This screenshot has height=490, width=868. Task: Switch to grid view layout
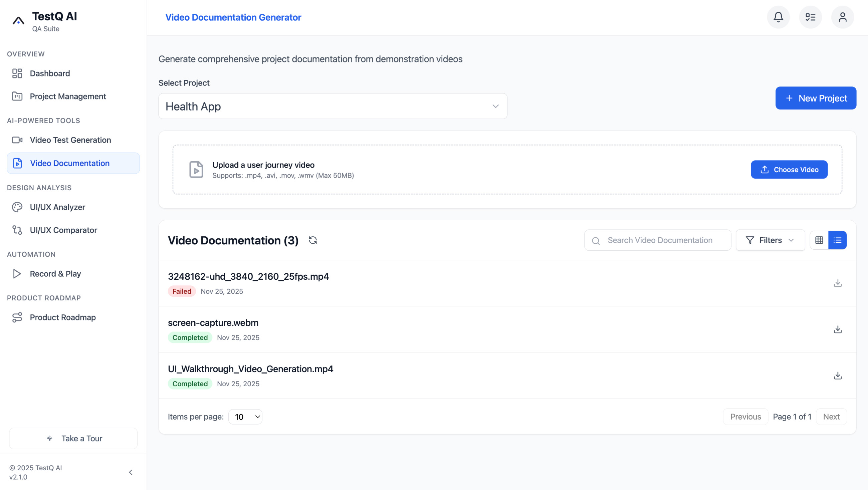[819, 240]
